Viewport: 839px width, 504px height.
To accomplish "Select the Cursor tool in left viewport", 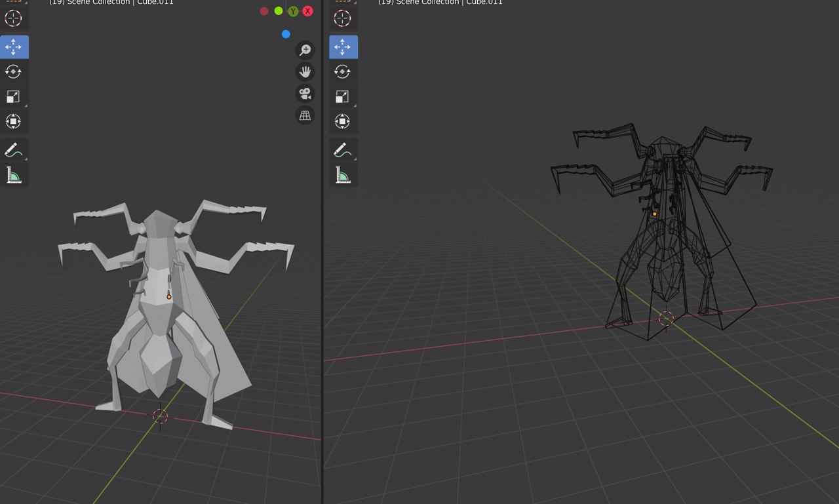I will [14, 18].
